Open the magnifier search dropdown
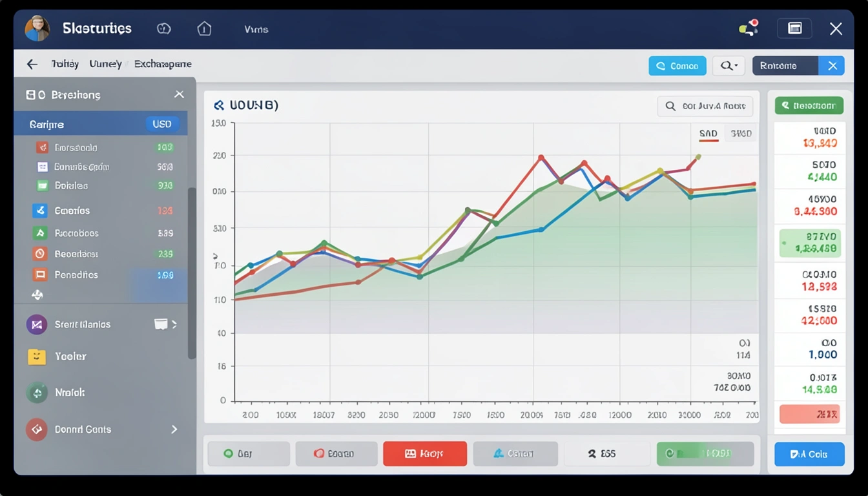Screen dimensions: 868x496 point(728,66)
